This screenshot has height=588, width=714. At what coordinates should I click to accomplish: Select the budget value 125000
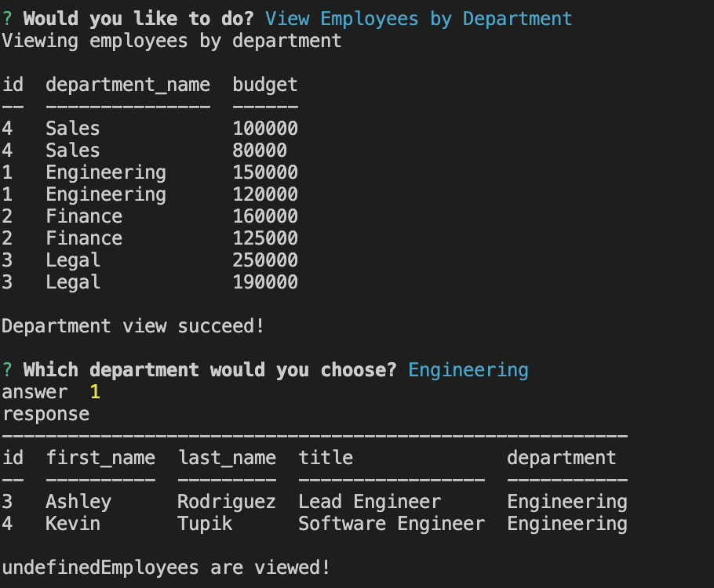tap(265, 238)
